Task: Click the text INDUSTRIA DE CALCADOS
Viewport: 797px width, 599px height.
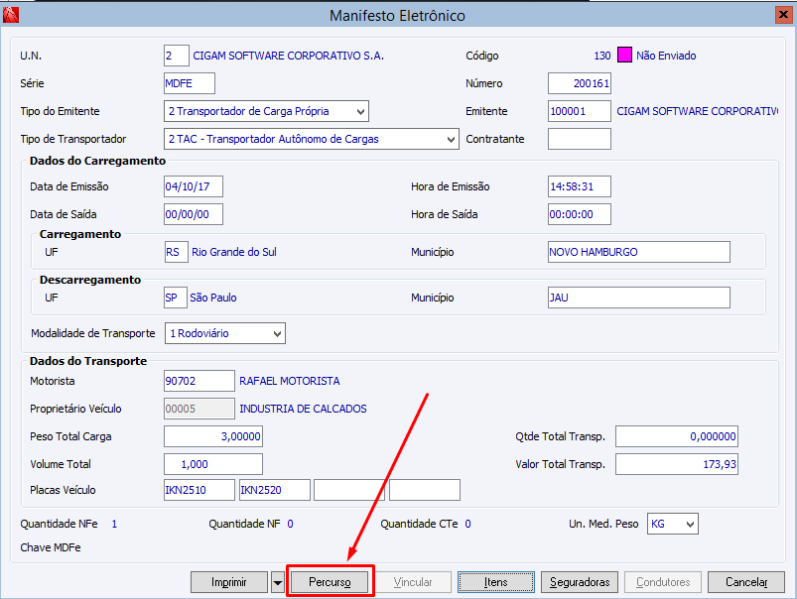Action: 303,409
